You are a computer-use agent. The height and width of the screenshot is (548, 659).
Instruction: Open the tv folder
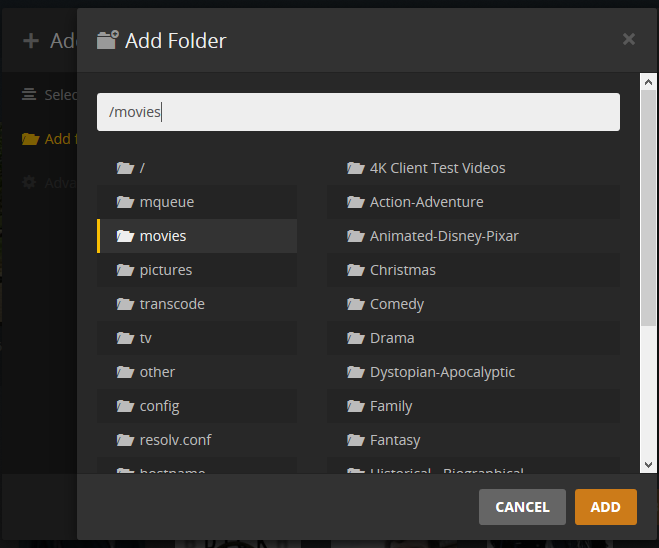pyautogui.click(x=197, y=338)
